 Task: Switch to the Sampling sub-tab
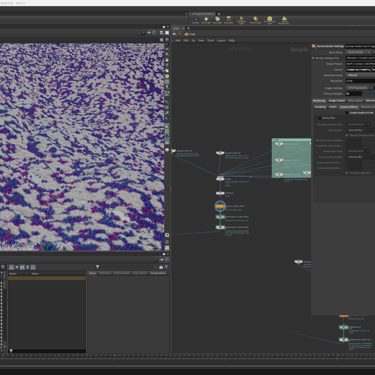coord(320,107)
